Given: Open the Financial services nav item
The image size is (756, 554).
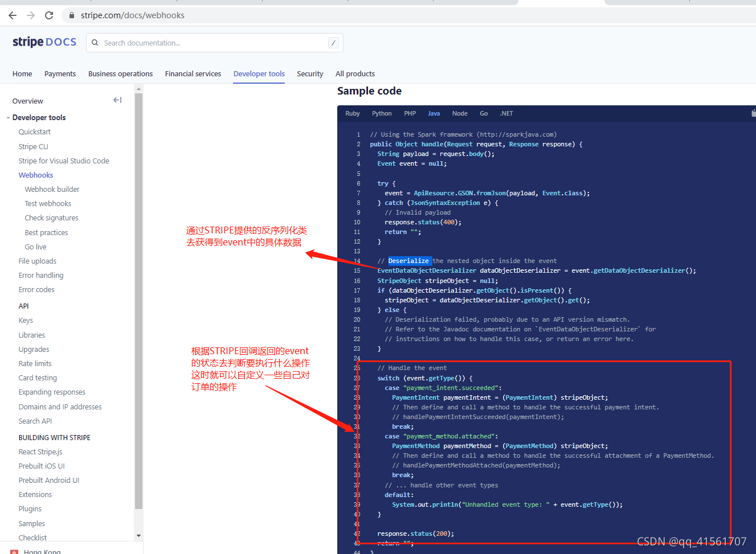Looking at the screenshot, I should coord(193,73).
